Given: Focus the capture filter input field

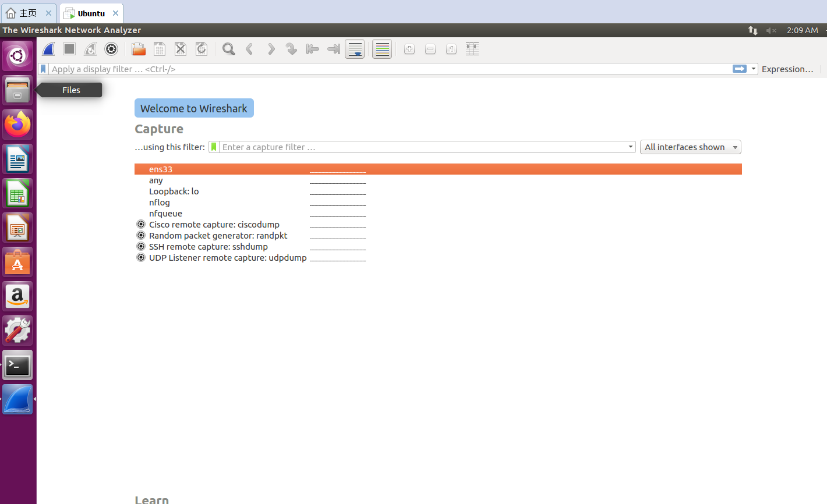Looking at the screenshot, I should [x=423, y=147].
